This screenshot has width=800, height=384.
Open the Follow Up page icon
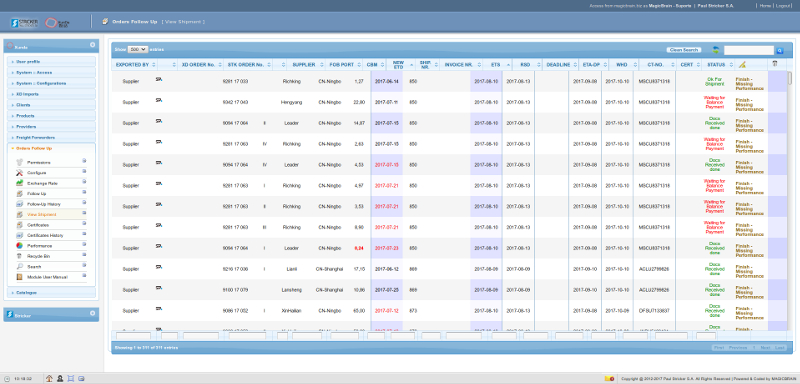coord(19,194)
